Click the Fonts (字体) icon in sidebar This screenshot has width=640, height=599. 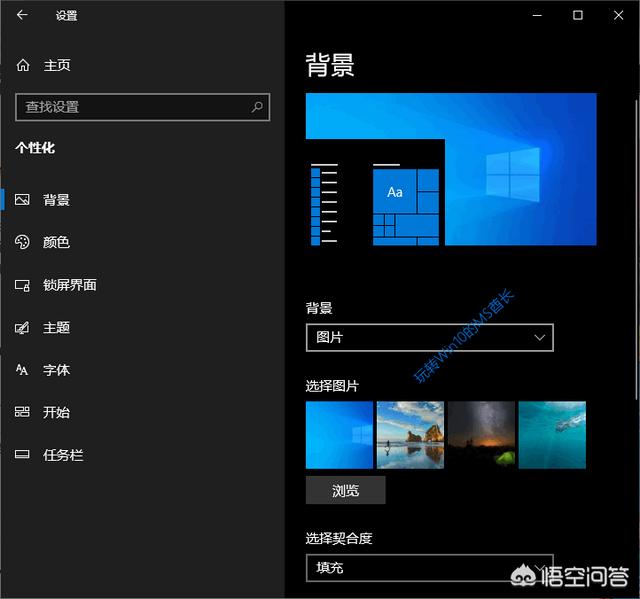(x=22, y=370)
